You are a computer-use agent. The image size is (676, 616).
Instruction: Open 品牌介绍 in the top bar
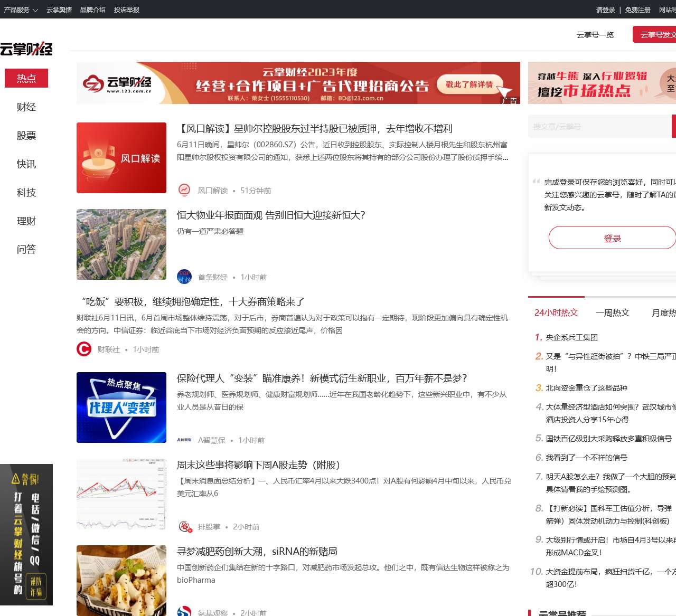tap(93, 10)
